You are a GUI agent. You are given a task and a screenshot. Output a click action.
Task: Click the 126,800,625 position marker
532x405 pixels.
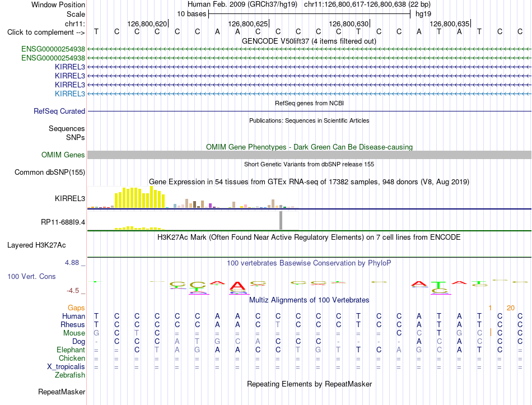click(248, 24)
